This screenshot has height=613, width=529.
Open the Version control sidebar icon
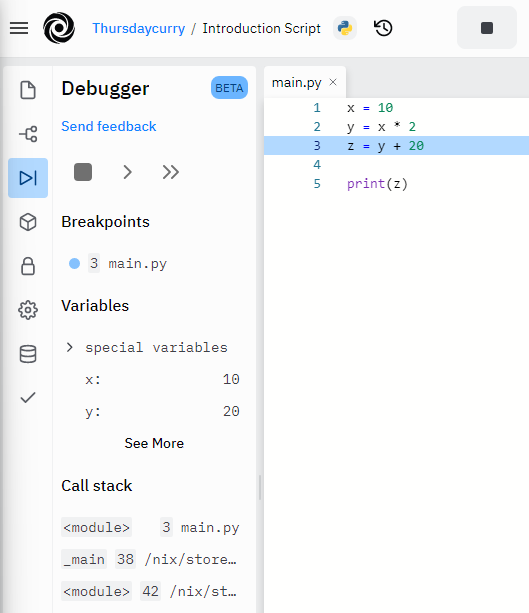click(x=28, y=134)
